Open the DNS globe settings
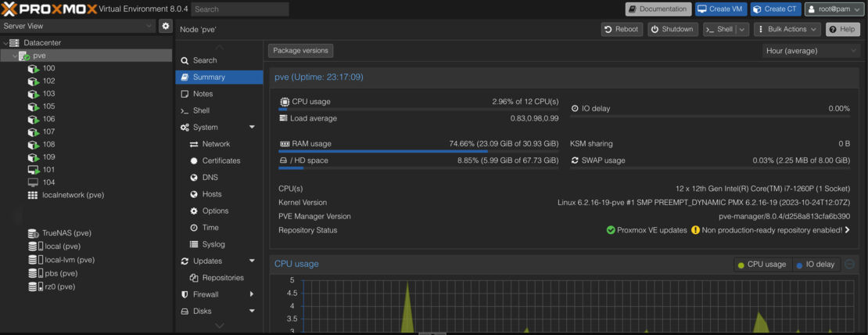868x335 pixels. pos(194,178)
